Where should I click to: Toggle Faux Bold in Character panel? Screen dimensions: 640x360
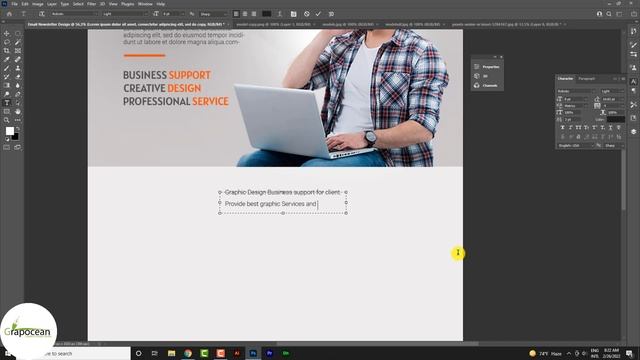[x=562, y=128]
